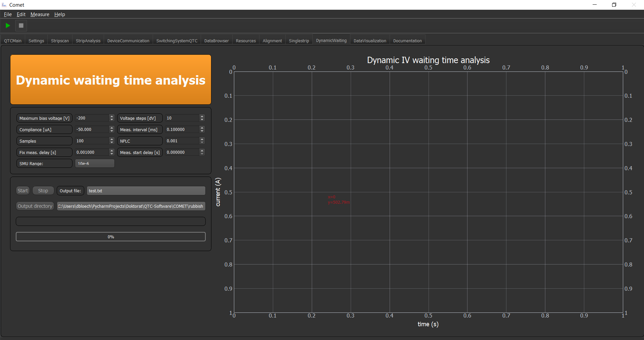This screenshot has height=340, width=644.
Task: Click the Output directory button
Action: tap(35, 206)
